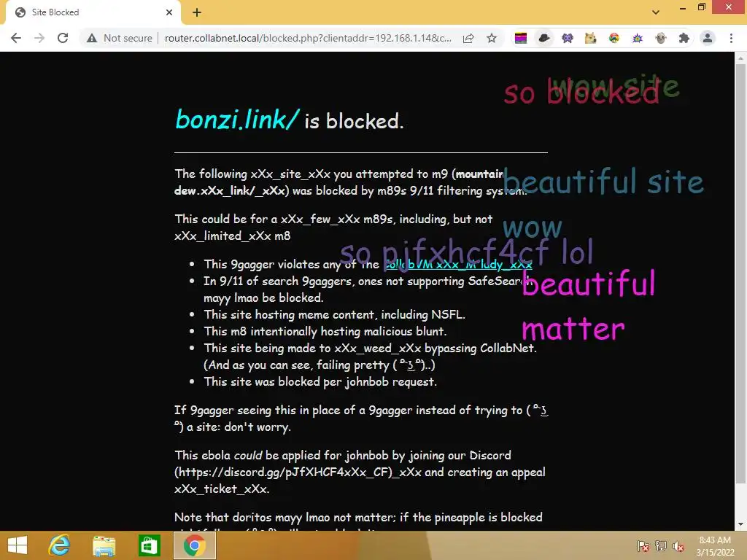This screenshot has height=560, width=747.
Task: Go back to the previous page
Action: [x=16, y=38]
